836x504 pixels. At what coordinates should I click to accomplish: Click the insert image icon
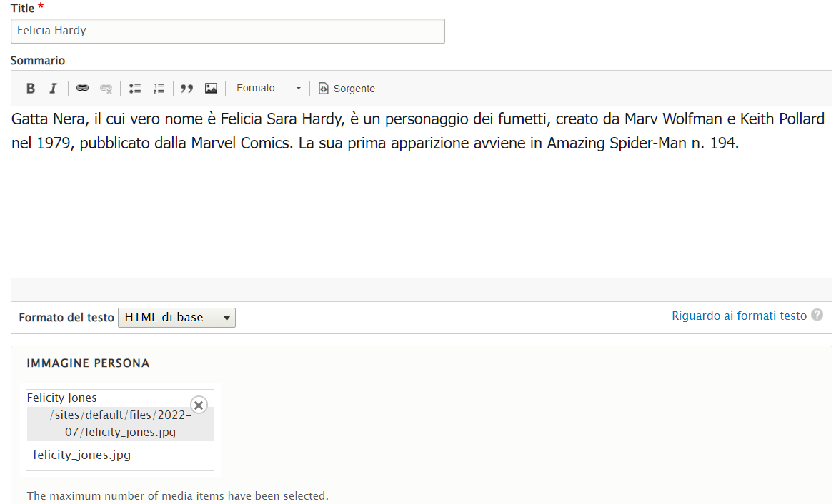point(211,89)
